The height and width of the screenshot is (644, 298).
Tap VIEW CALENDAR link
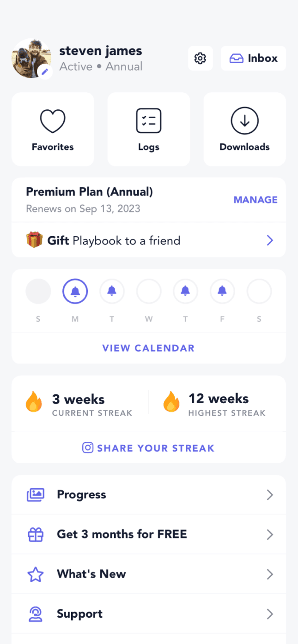tap(149, 348)
